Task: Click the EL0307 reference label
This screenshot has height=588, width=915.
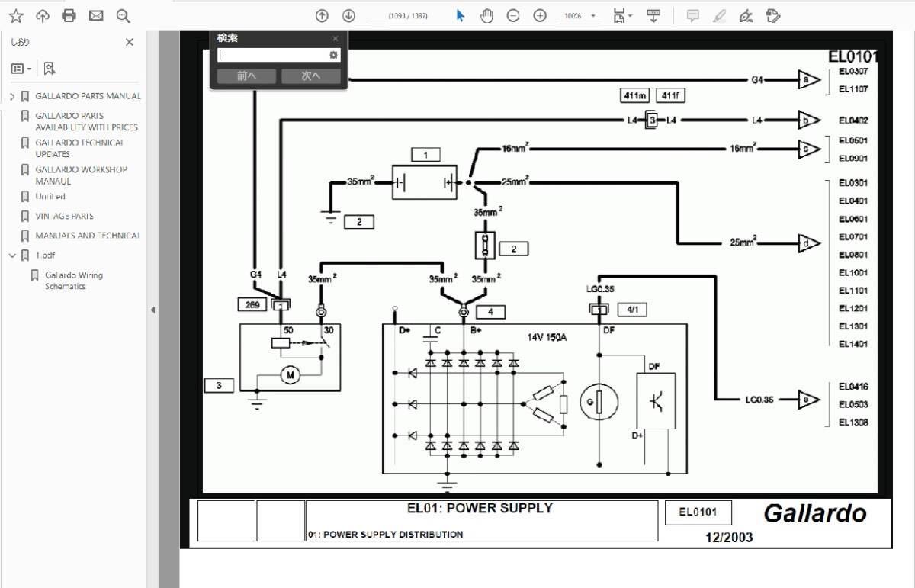Action: pyautogui.click(x=853, y=71)
